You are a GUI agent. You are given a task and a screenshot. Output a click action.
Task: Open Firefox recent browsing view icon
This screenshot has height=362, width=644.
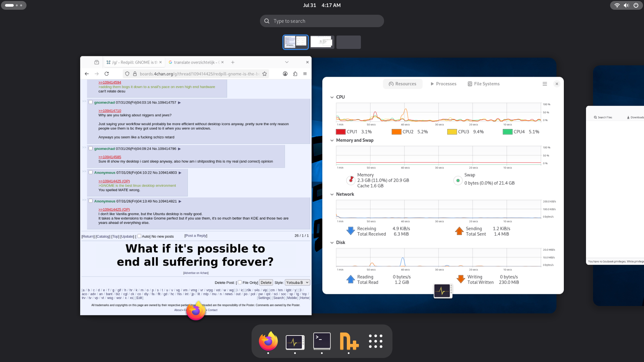point(97,62)
